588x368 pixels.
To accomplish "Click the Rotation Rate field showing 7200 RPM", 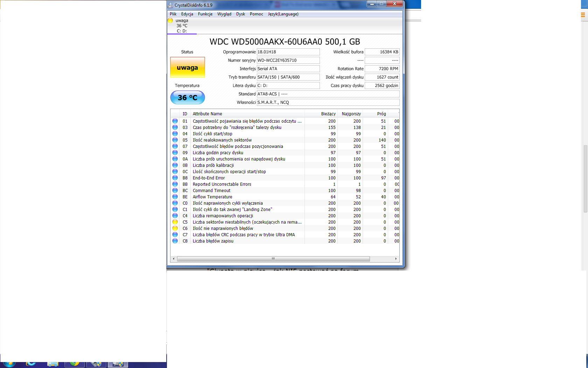I will [382, 69].
